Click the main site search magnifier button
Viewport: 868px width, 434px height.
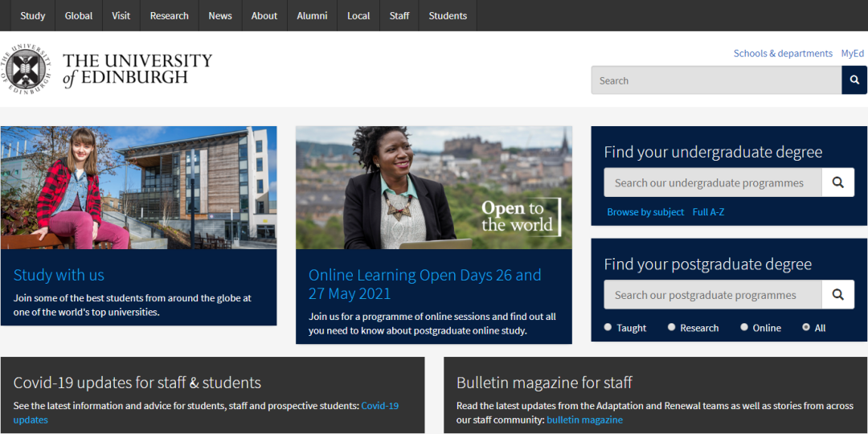click(x=854, y=80)
